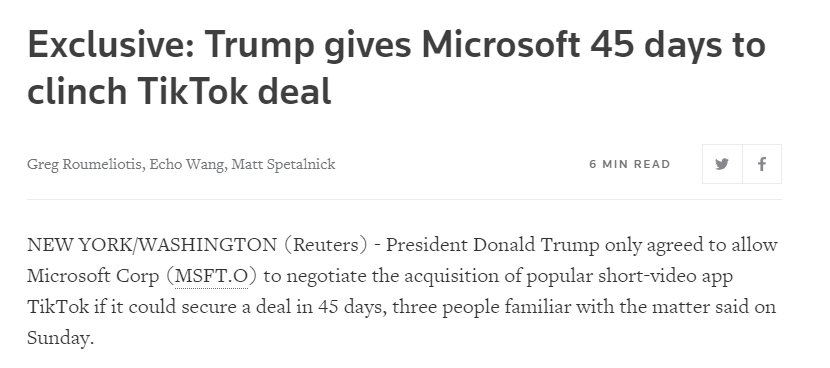Screen dimensions: 830x368
Task: Open author Matt Spetalnick in the byline
Action: coord(284,164)
